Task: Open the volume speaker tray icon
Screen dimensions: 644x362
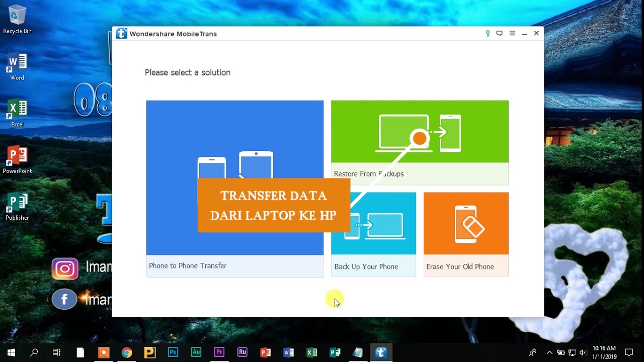Action: pos(584,352)
